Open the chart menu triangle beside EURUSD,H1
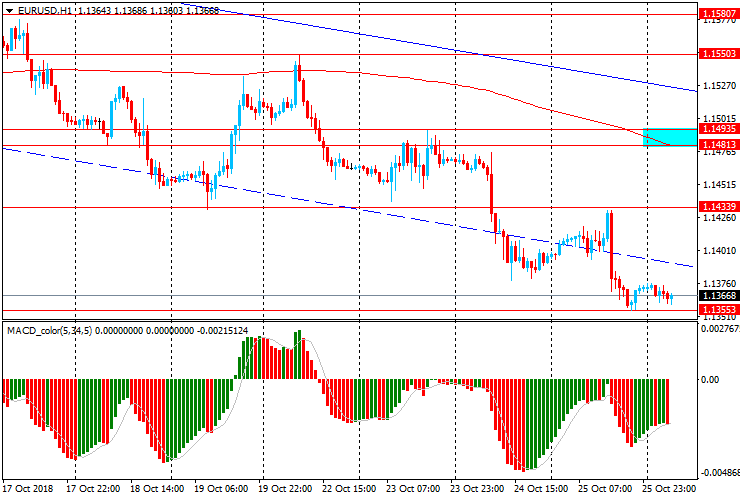Screen dimensions: 740x500 coord(9,10)
